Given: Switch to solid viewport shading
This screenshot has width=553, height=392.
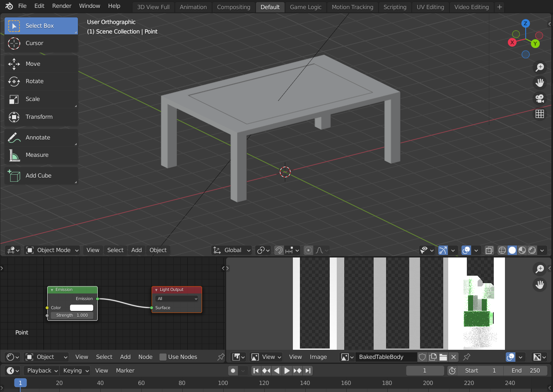Looking at the screenshot, I should [x=512, y=250].
